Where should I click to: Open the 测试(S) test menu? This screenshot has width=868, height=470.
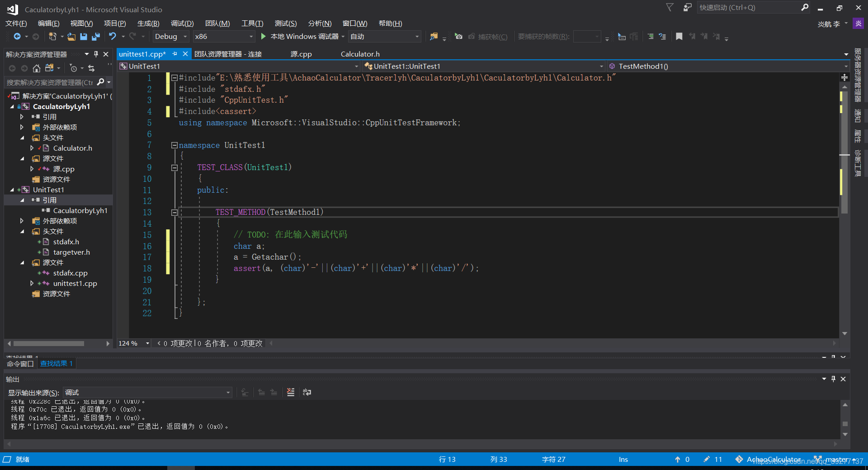point(286,23)
